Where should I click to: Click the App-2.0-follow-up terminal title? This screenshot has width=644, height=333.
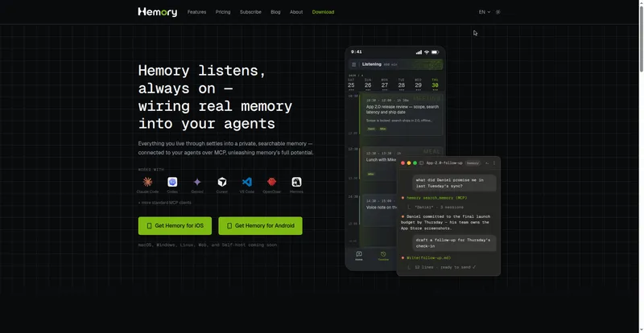tap(444, 163)
